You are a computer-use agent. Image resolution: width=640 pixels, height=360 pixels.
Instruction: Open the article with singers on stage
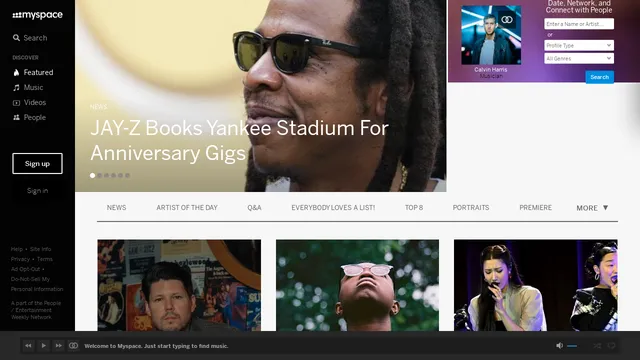point(536,285)
